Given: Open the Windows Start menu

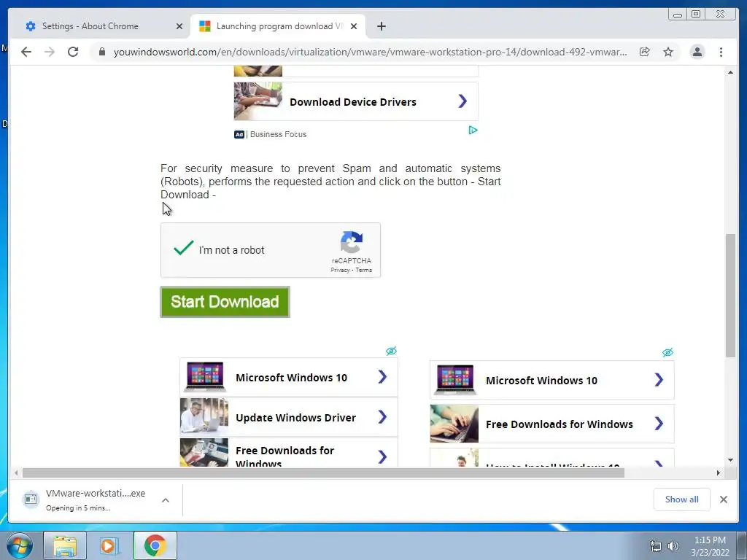Looking at the screenshot, I should point(20,545).
